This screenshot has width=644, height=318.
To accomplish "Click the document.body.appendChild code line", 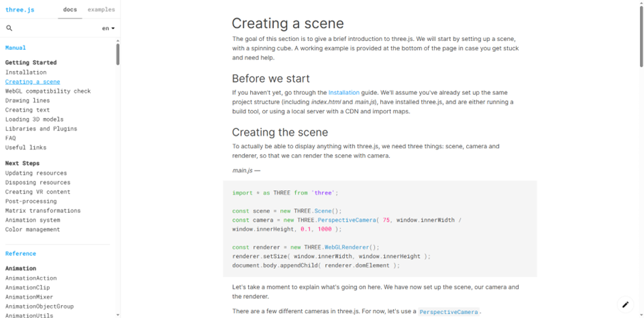I will tap(316, 265).
